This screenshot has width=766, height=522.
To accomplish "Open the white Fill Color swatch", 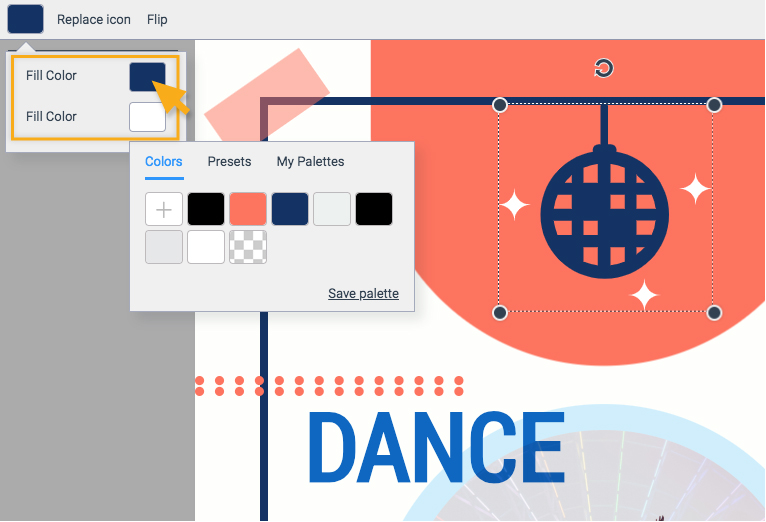I will (147, 117).
